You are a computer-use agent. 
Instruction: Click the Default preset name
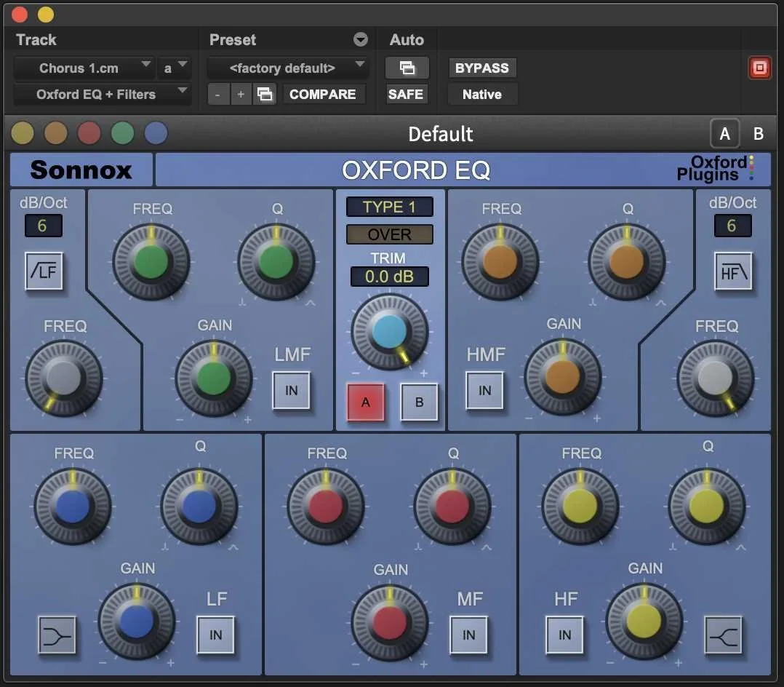point(441,134)
